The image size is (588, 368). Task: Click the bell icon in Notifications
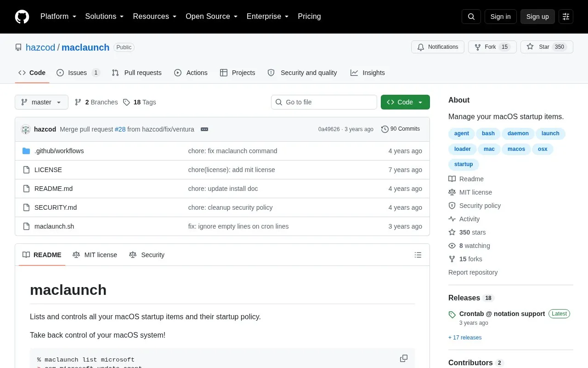(x=421, y=47)
